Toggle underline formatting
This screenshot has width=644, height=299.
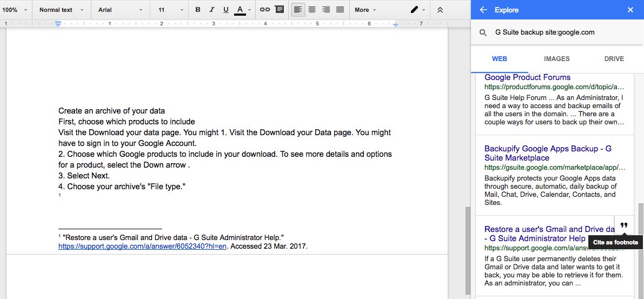tap(225, 10)
